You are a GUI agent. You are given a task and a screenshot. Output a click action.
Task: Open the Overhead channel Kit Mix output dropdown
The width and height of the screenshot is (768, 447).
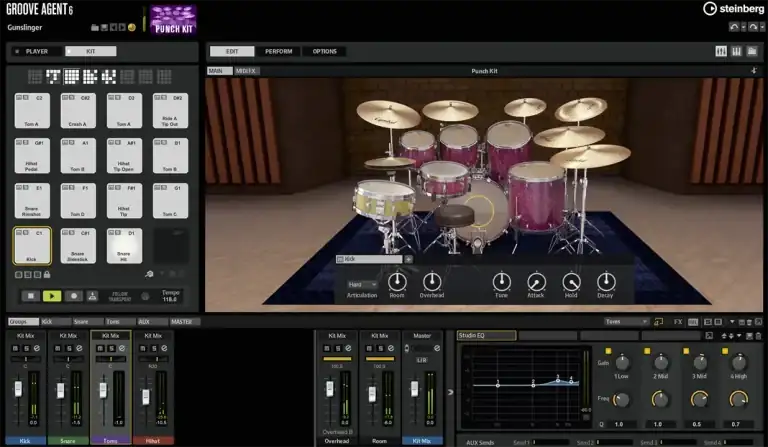(x=337, y=336)
